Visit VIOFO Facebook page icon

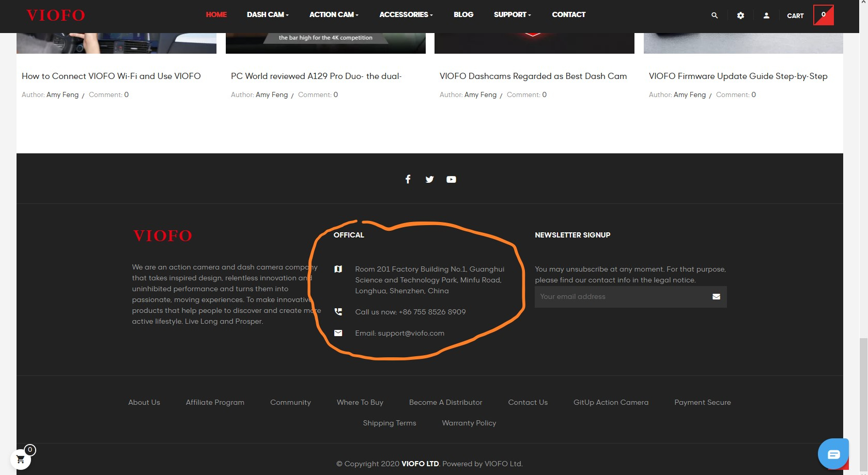(x=408, y=179)
